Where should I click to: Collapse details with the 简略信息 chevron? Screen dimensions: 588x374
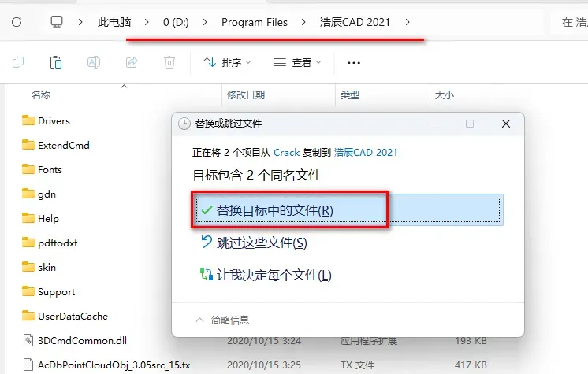(199, 320)
